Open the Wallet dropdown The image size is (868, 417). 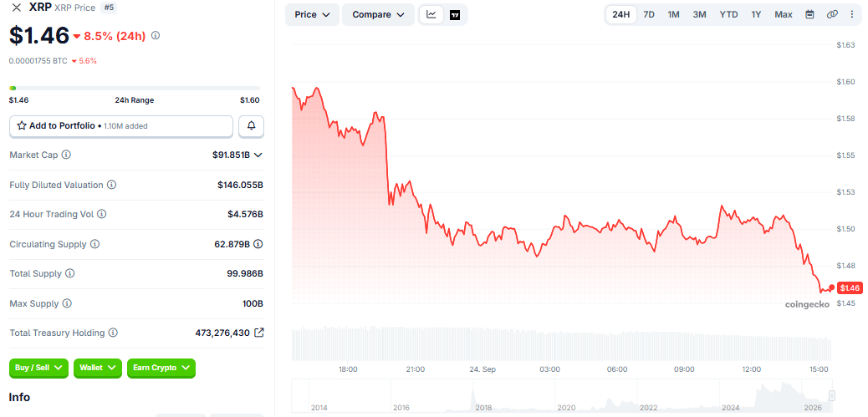pos(98,368)
